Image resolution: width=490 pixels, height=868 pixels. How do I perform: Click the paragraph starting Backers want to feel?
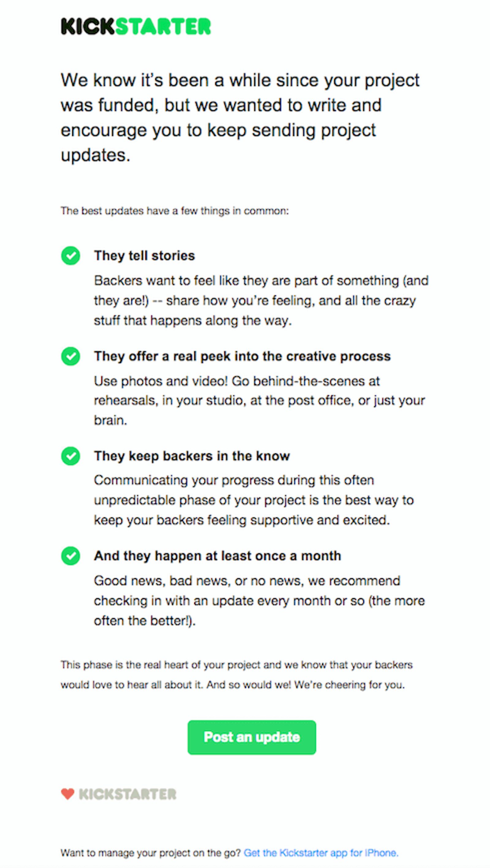261,300
